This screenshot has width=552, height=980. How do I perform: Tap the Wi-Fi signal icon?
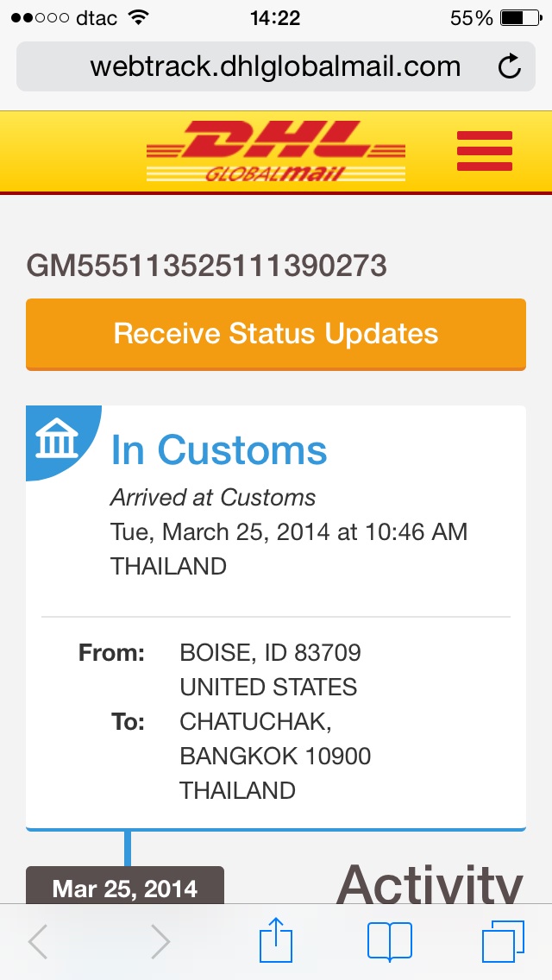137,18
